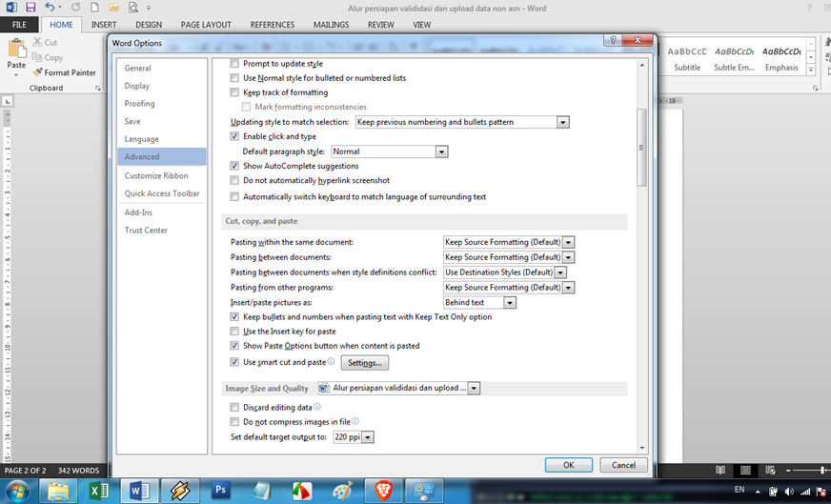Viewport: 831px width, 504px height.
Task: Uncheck Show Paste Options button option
Action: 234,346
